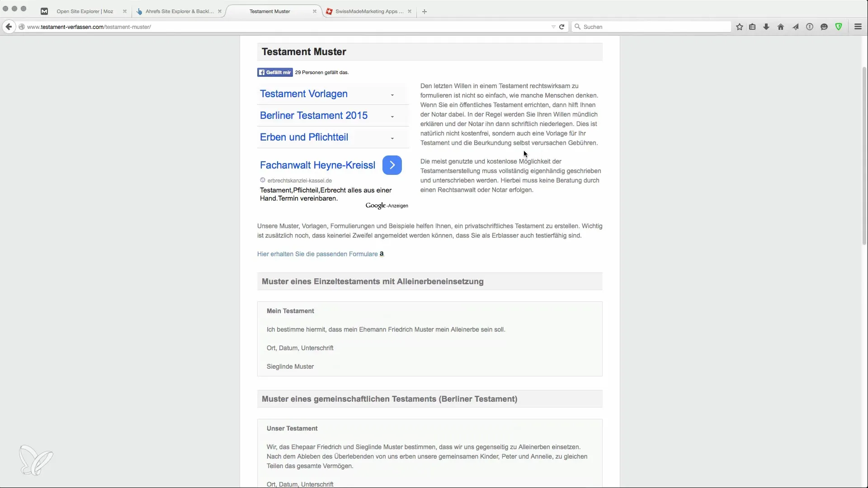The width and height of the screenshot is (868, 488).
Task: Click the circled info toolbar icon
Action: click(x=810, y=27)
